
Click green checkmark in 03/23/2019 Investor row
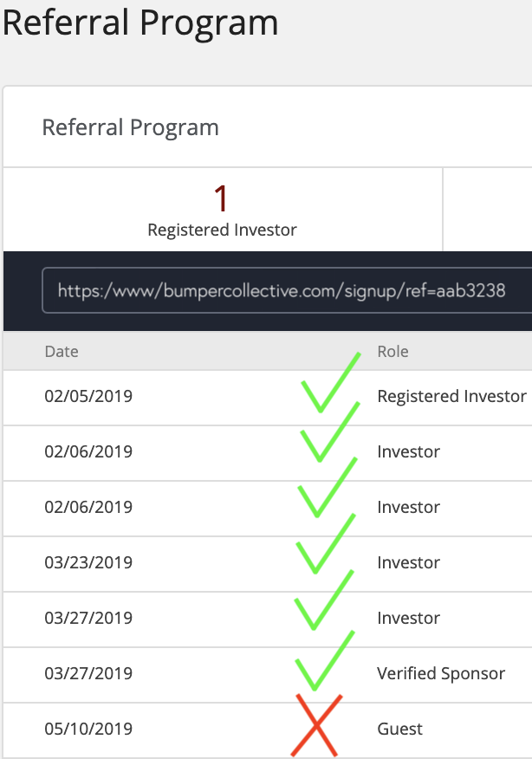325,544
